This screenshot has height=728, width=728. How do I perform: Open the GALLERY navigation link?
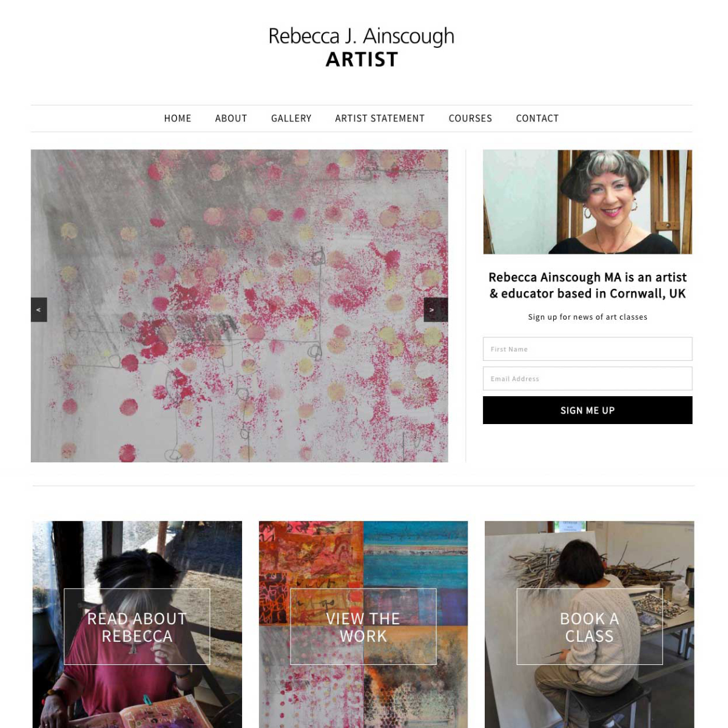point(291,118)
